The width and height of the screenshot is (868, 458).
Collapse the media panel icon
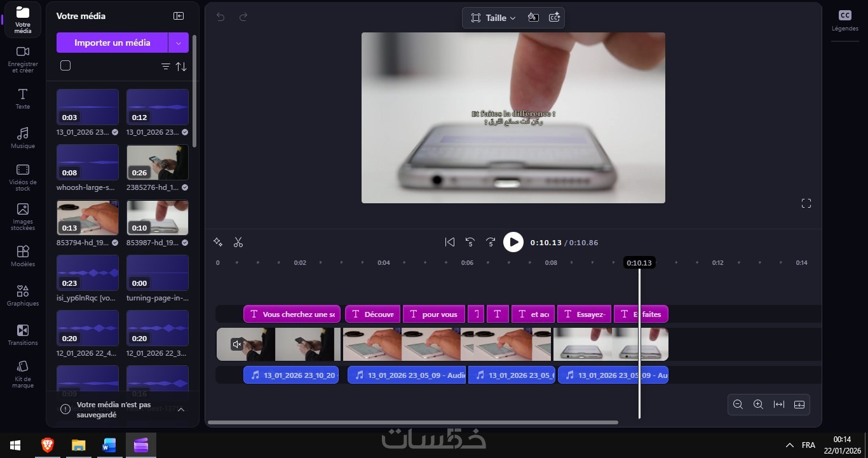[x=179, y=16]
